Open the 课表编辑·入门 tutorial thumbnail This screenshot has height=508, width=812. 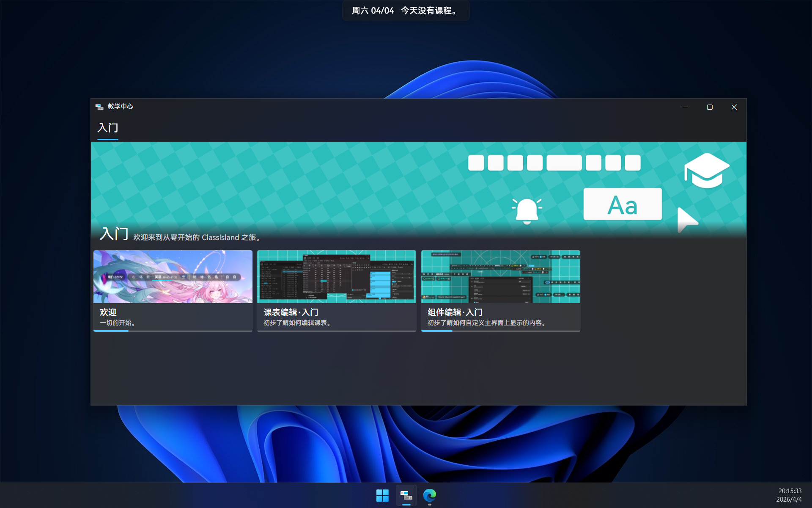(x=336, y=276)
